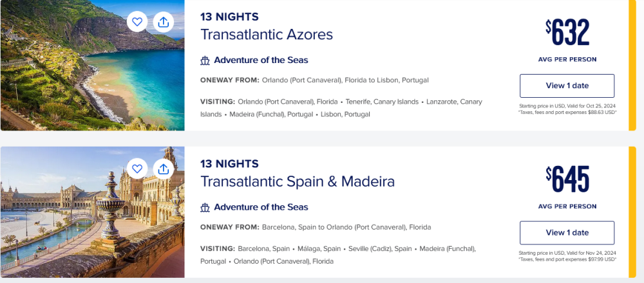This screenshot has height=283, width=644.
Task: Click the Orlando to Lisbon oneway route text
Action: 345,80
